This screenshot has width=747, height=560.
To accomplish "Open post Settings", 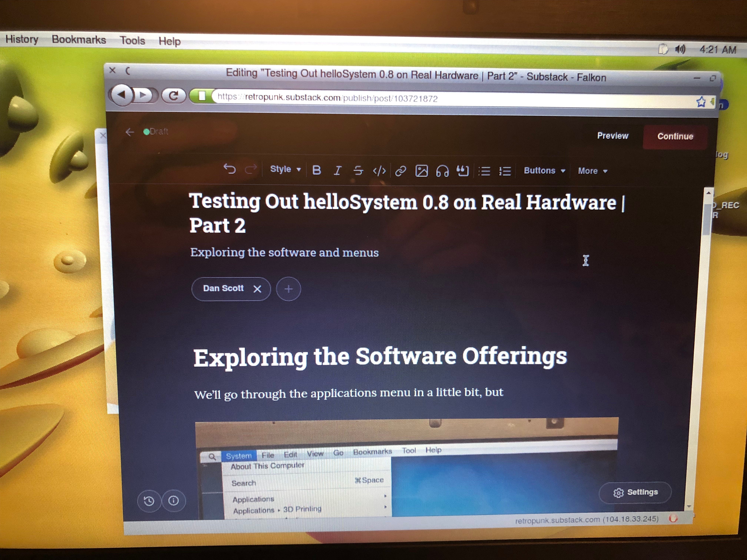I will 635,492.
